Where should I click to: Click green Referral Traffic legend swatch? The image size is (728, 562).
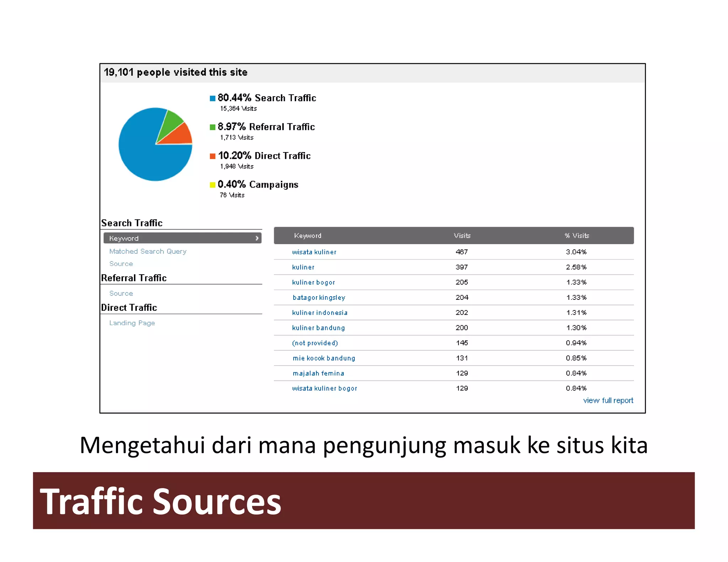[x=213, y=127]
